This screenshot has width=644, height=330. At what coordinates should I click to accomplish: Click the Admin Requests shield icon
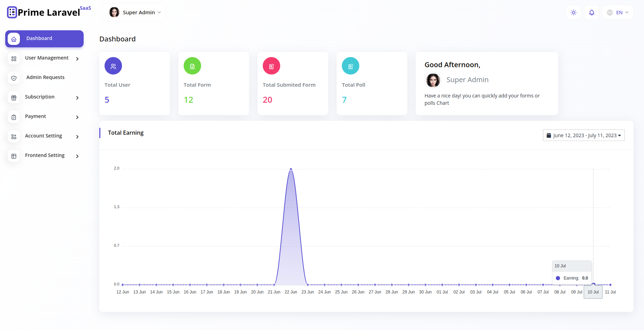click(14, 78)
